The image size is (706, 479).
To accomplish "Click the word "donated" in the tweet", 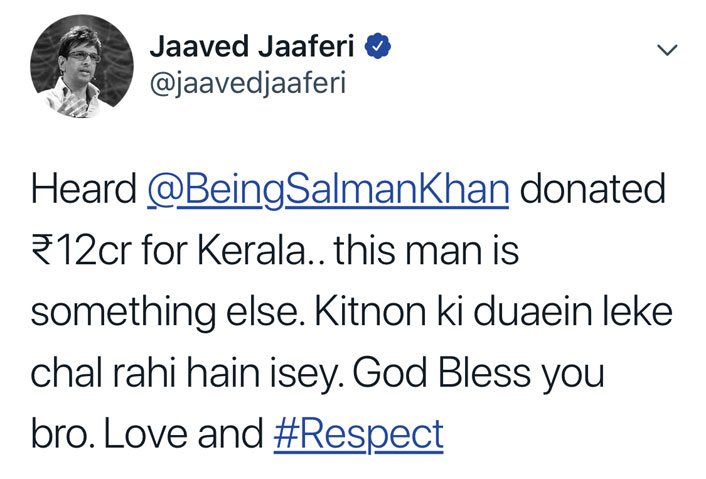I will (592, 189).
